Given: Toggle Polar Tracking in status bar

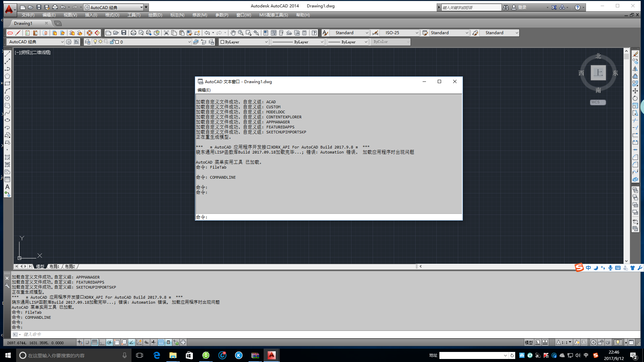Looking at the screenshot, I should pos(109,342).
